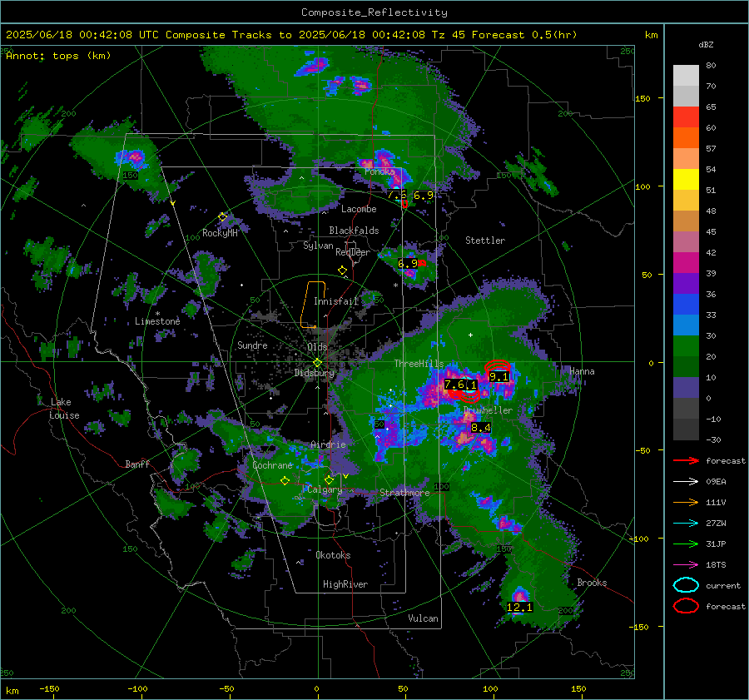749x700 pixels.
Task: Click the yellow diamond marker above Red Deer
Action: (343, 271)
